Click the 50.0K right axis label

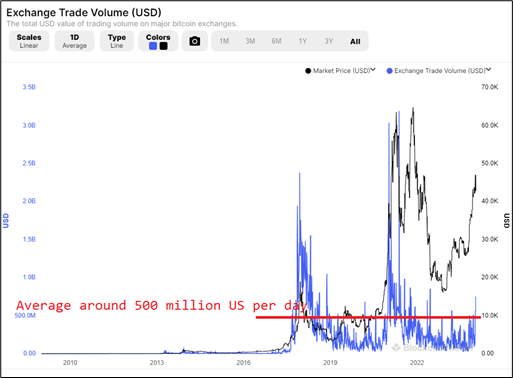(490, 163)
